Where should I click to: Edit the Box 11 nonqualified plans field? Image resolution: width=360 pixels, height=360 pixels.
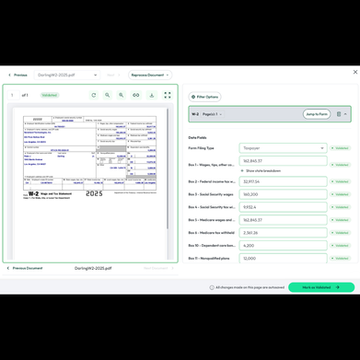283,258
